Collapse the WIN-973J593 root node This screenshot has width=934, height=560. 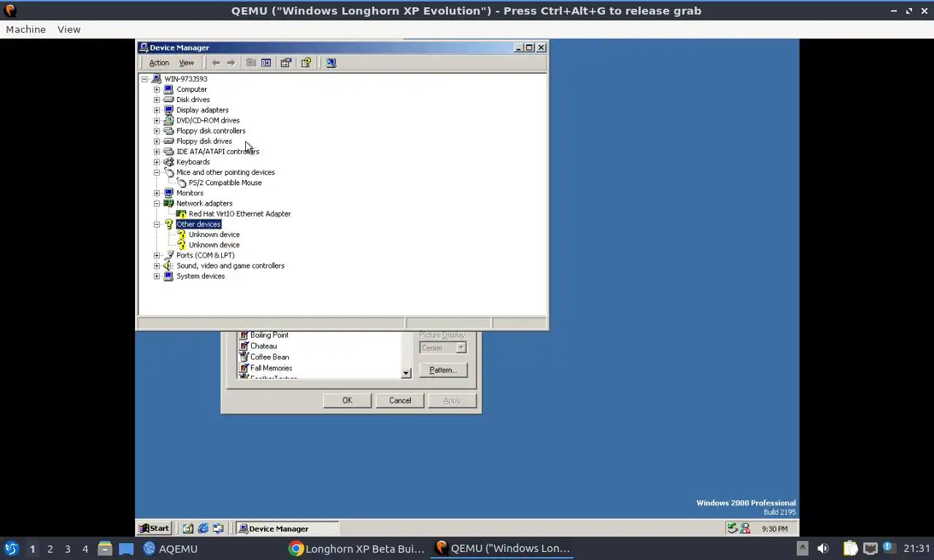click(144, 79)
